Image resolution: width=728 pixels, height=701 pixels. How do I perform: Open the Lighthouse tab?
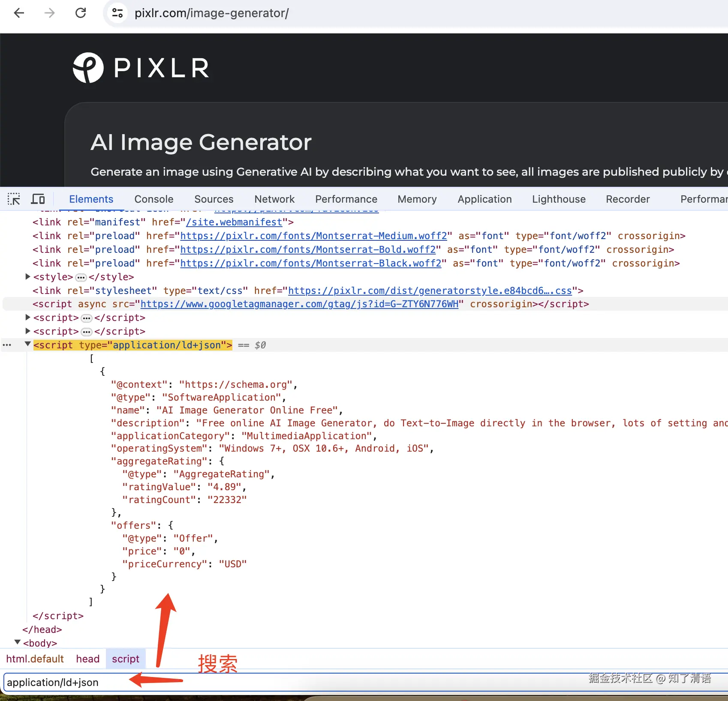tap(559, 199)
